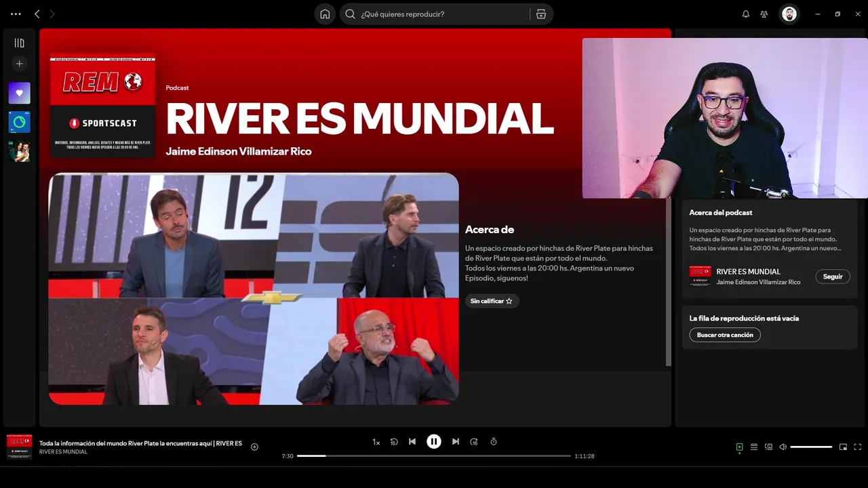The image size is (868, 488).
Task: Open the miniplayer
Action: [x=844, y=447]
